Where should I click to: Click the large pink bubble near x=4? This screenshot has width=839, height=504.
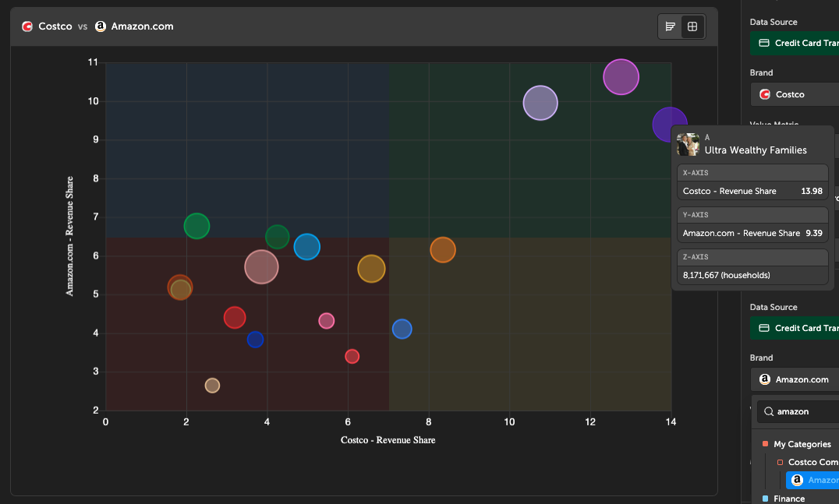(261, 266)
